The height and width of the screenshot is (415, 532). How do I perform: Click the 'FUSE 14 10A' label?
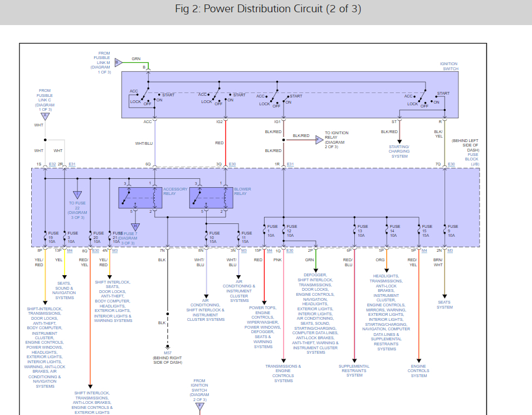click(x=395, y=231)
